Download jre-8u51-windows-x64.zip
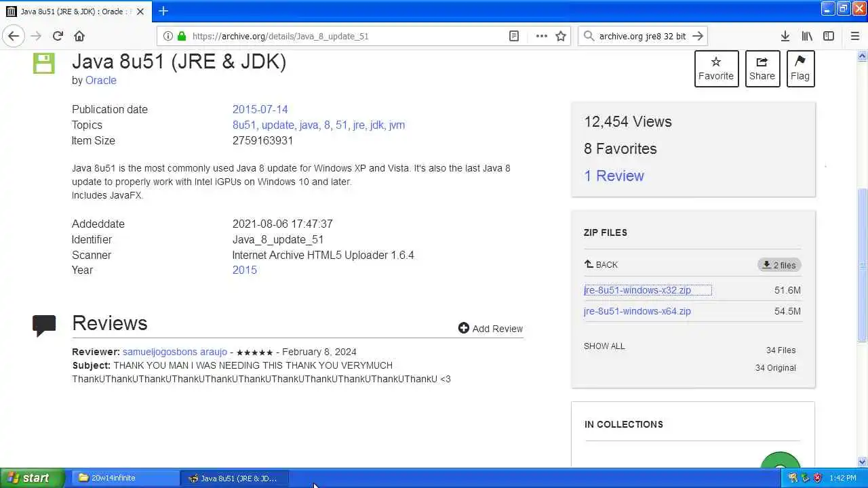868x488 pixels. click(637, 311)
